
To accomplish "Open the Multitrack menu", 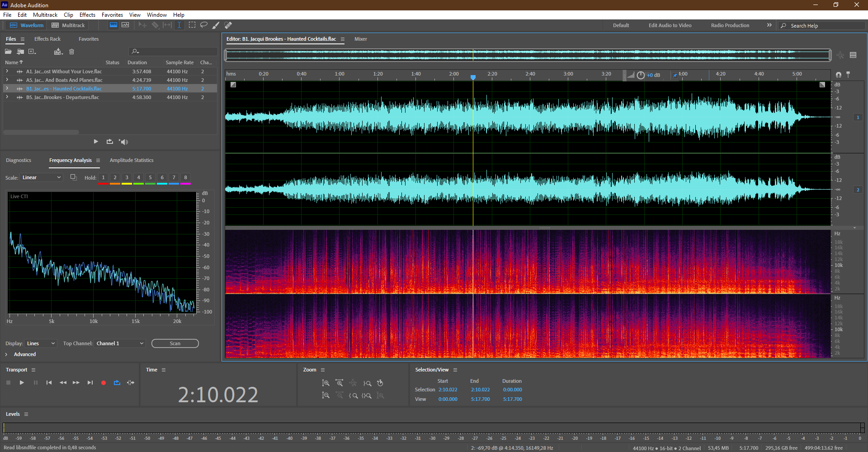I will coord(45,15).
